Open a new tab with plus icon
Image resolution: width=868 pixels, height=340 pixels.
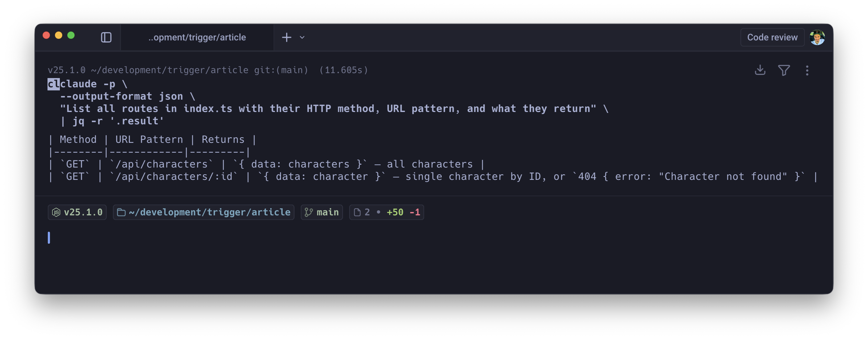(x=287, y=37)
